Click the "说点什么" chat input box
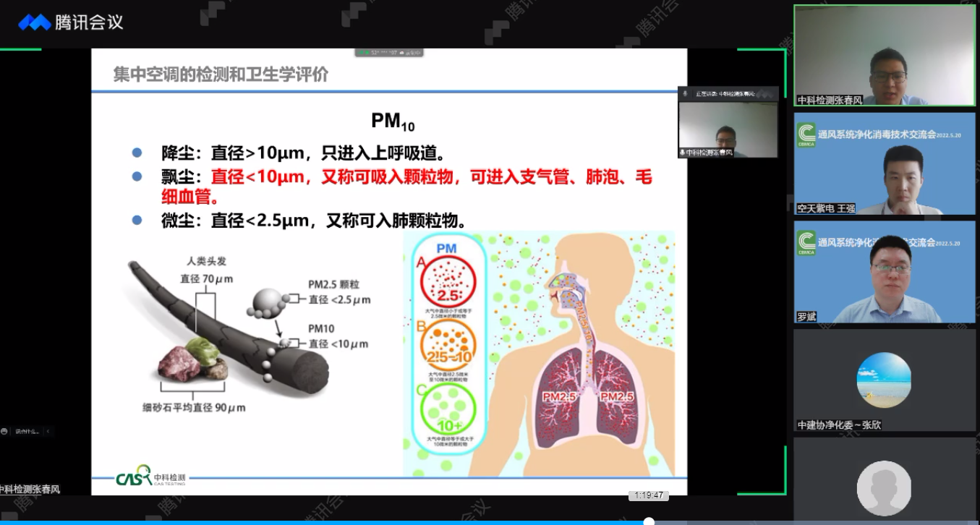Viewport: 980px width, 525px height. [x=26, y=431]
